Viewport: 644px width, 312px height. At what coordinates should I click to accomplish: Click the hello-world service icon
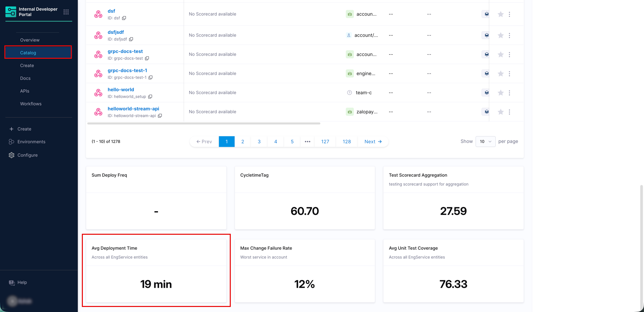pyautogui.click(x=98, y=93)
